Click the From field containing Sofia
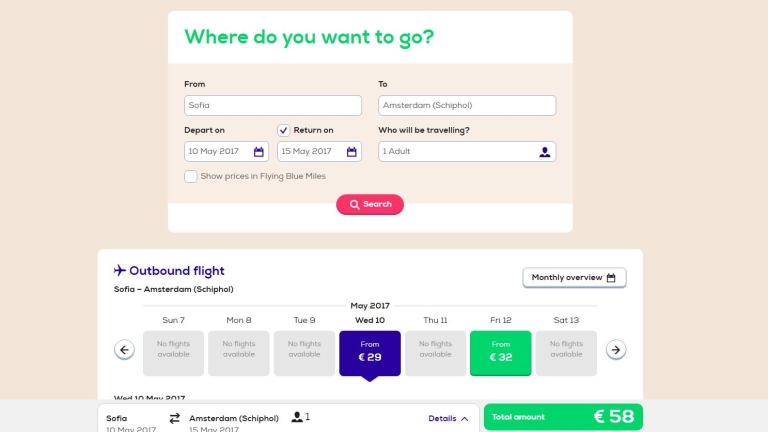 272,105
